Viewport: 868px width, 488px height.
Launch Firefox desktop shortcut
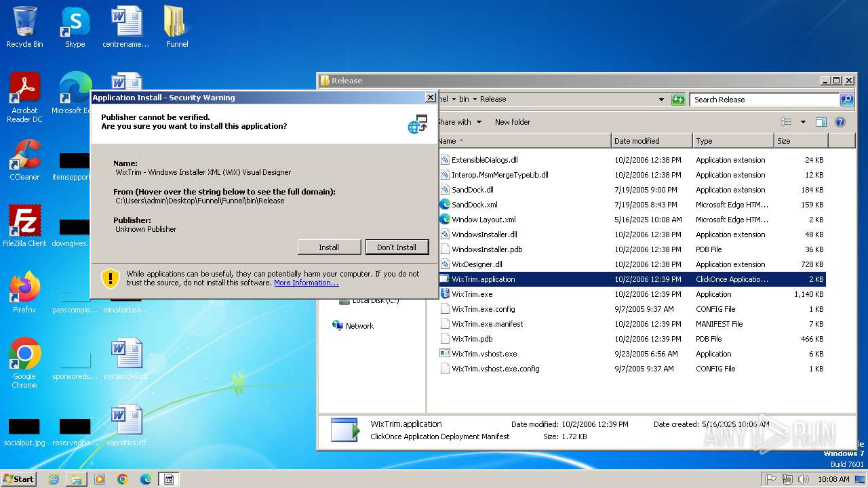(24, 292)
